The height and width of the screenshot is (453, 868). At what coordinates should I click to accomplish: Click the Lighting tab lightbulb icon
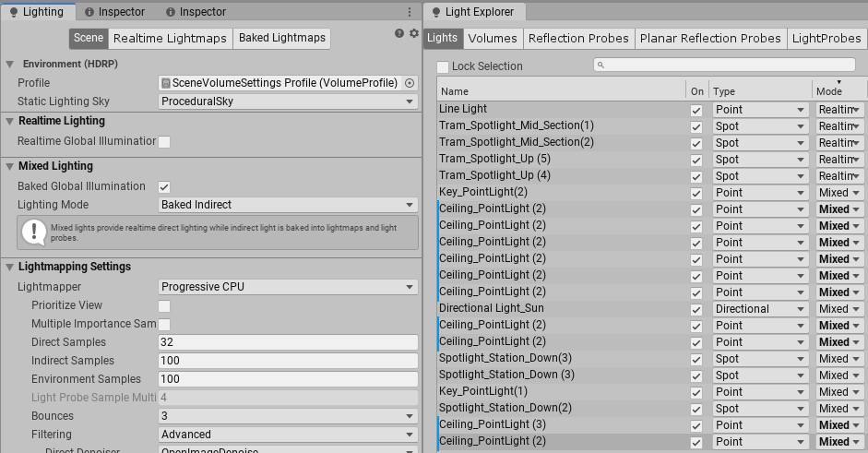tap(11, 12)
